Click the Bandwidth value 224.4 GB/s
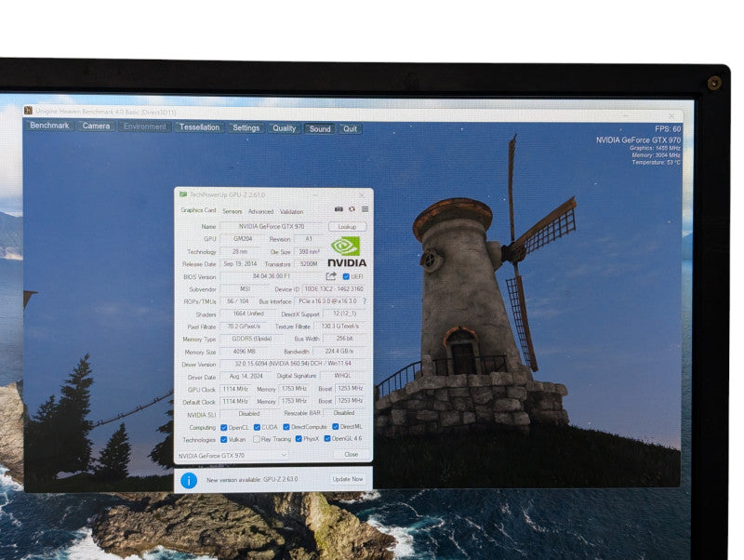The image size is (744, 560). [339, 352]
